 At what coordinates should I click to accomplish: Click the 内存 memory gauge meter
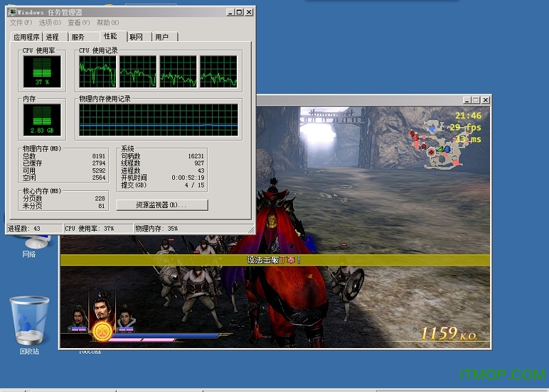tap(42, 120)
